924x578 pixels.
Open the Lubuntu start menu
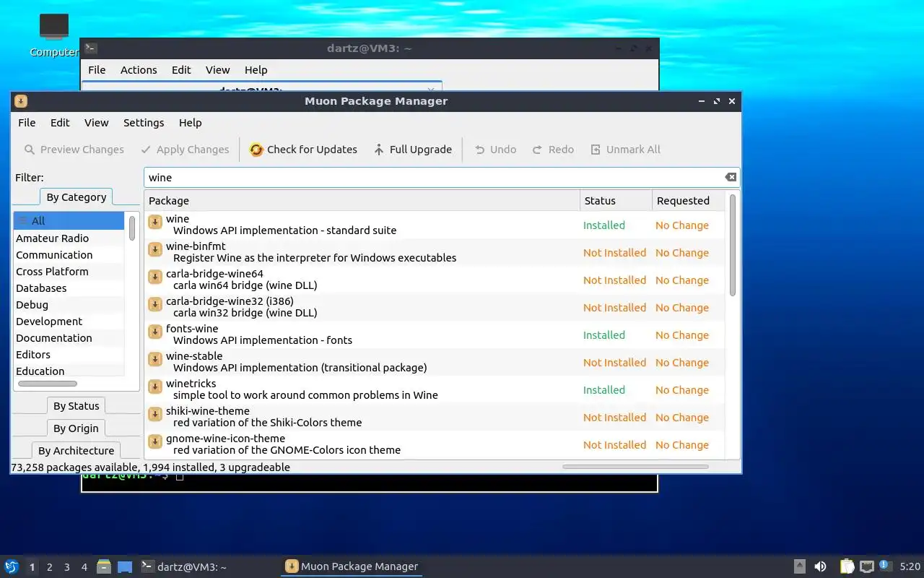(x=11, y=567)
